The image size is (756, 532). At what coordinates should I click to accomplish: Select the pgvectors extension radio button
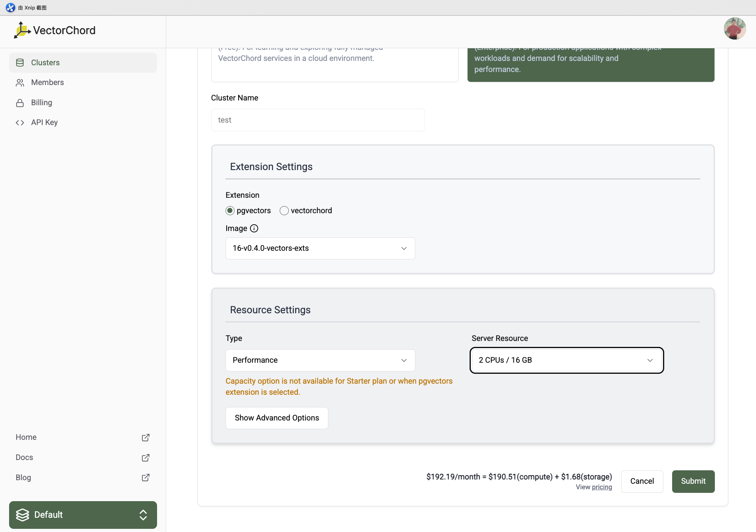[230, 211]
